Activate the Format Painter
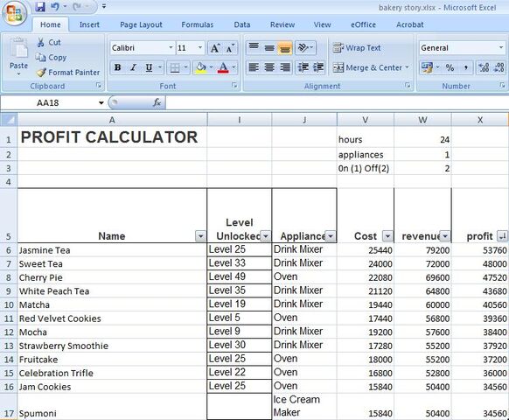The height and width of the screenshot is (420, 509). tap(68, 73)
